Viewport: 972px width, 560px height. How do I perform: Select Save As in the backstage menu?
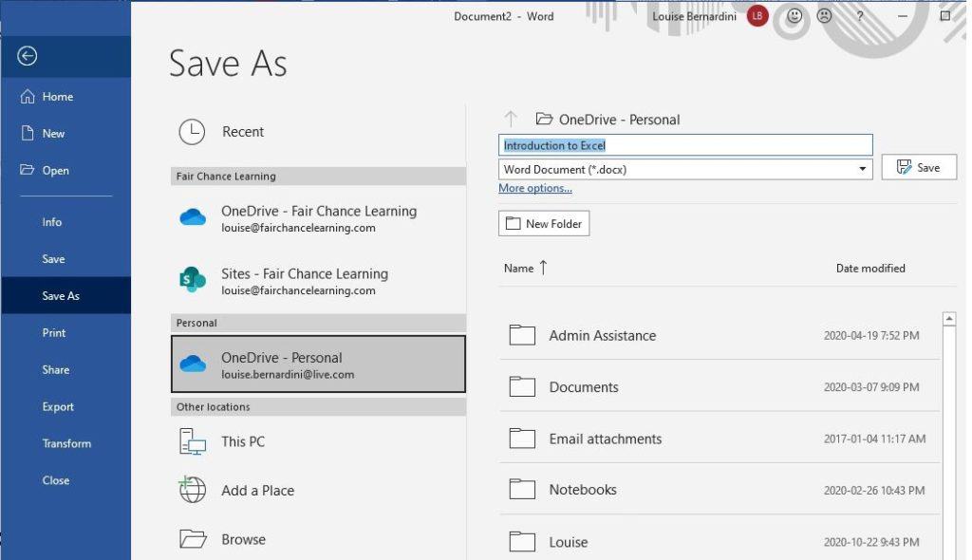coord(61,296)
